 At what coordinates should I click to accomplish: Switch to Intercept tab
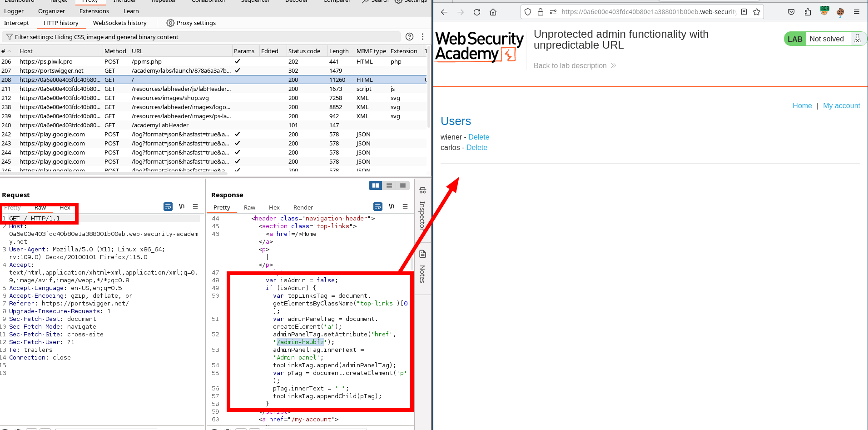[16, 23]
